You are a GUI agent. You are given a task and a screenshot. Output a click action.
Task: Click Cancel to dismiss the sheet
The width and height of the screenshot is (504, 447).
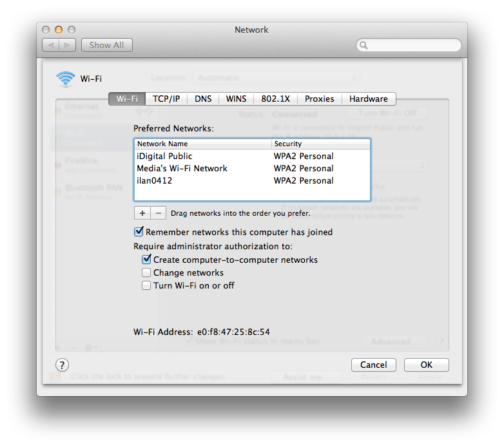pos(374,365)
